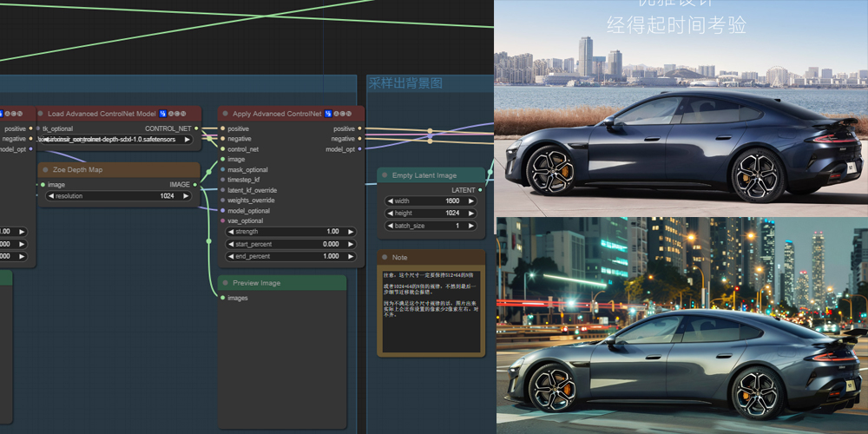Click the LATENT output socket
Image resolution: width=868 pixels, height=434 pixels.
coord(480,190)
